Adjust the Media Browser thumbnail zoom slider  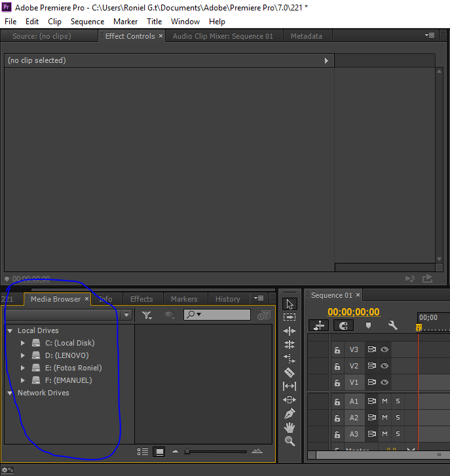pos(187,451)
